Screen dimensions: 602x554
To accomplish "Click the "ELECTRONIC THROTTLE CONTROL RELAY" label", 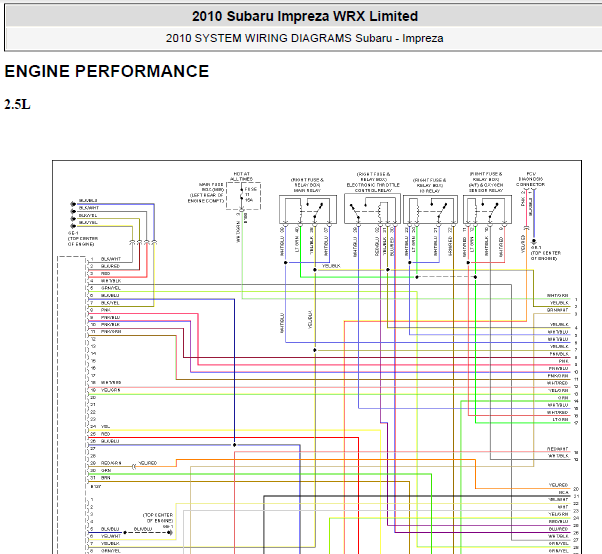I will (x=373, y=188).
